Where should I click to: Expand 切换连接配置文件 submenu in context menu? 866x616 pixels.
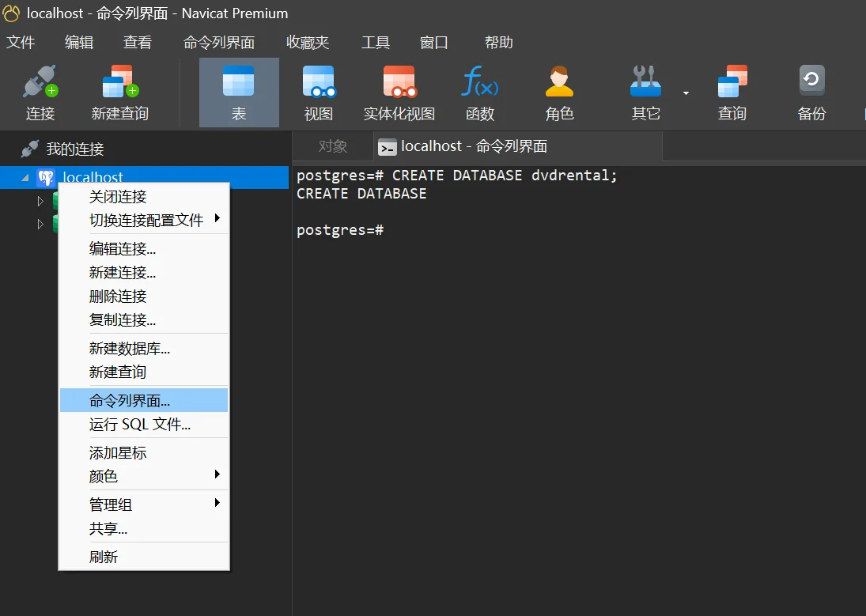(146, 220)
